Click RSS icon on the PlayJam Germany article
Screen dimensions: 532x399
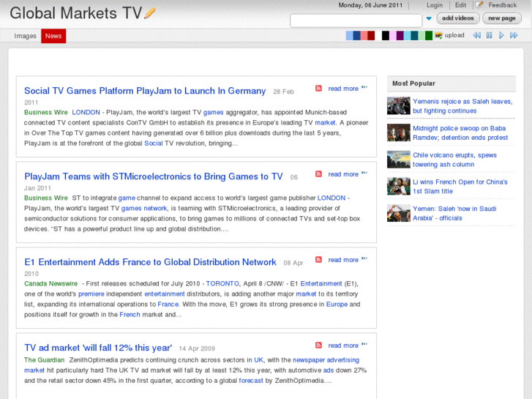pyautogui.click(x=318, y=89)
